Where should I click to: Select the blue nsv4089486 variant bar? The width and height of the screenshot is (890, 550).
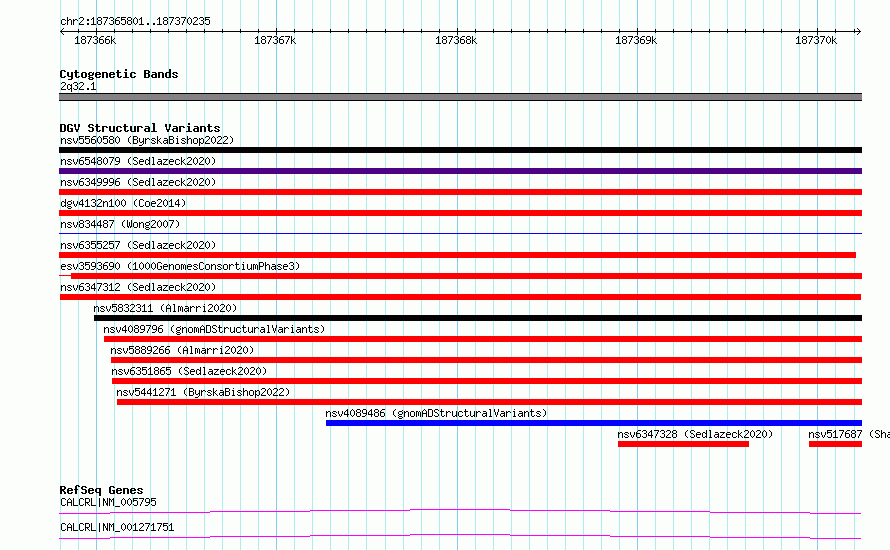pos(594,423)
